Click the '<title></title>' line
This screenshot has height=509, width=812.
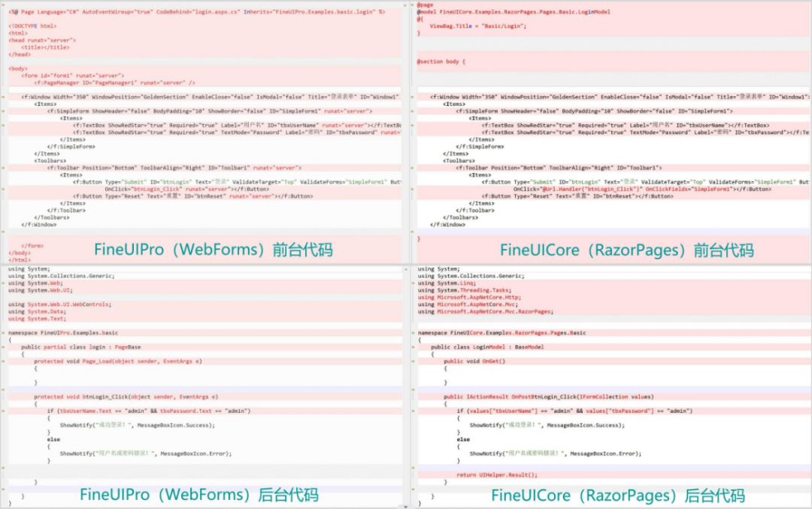pos(45,47)
